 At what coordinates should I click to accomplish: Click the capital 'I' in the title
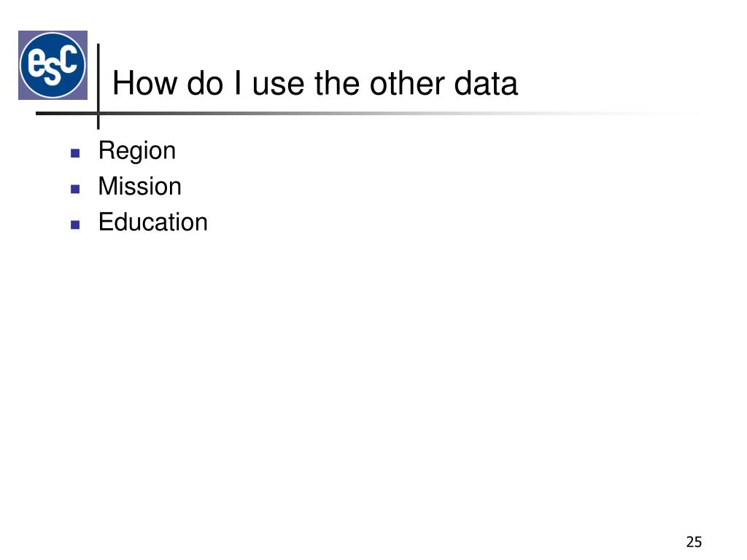[x=238, y=83]
